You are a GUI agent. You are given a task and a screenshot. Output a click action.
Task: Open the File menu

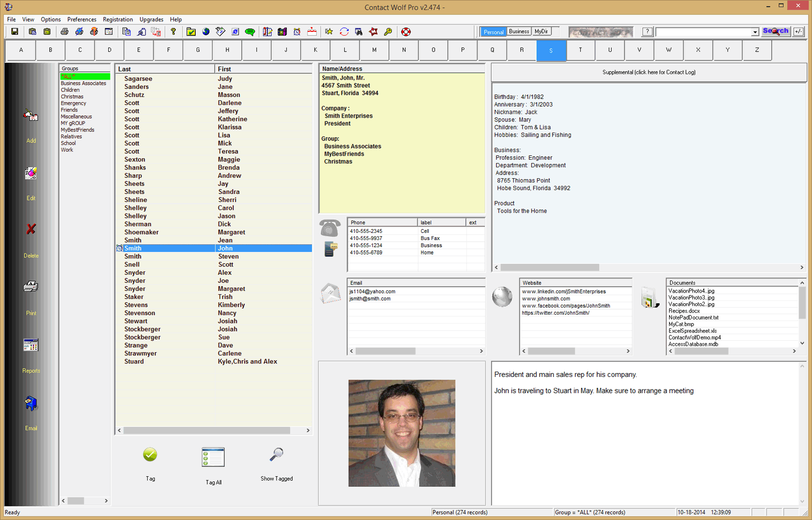point(11,19)
